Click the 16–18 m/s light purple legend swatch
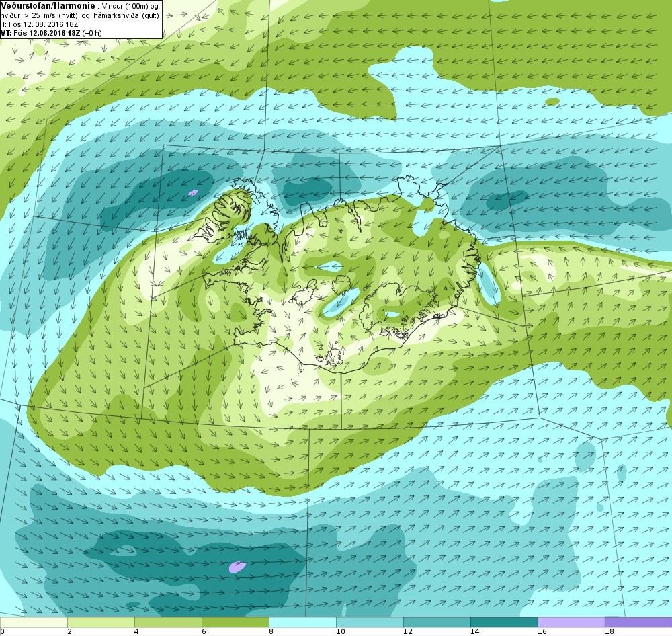Image resolution: width=672 pixels, height=636 pixels. pyautogui.click(x=571, y=622)
